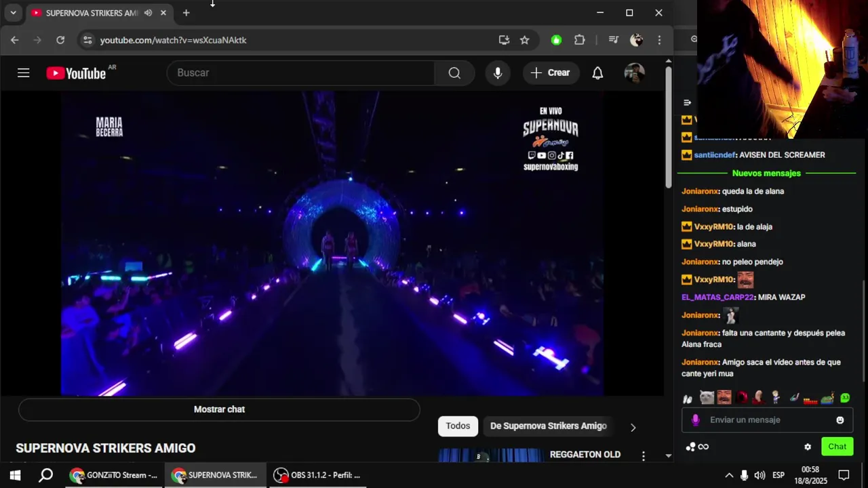Close the SUPERNOVA STRIKERS tab
The height and width of the screenshot is (488, 868).
[x=163, y=13]
